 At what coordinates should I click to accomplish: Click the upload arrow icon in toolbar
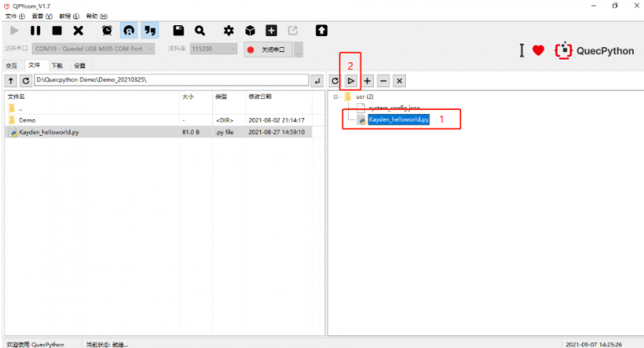[321, 31]
